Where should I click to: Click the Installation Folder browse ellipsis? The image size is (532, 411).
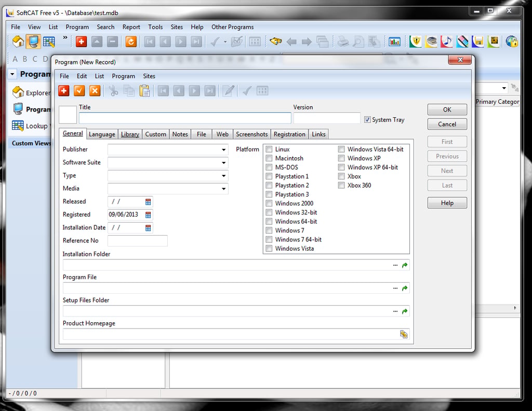(395, 265)
